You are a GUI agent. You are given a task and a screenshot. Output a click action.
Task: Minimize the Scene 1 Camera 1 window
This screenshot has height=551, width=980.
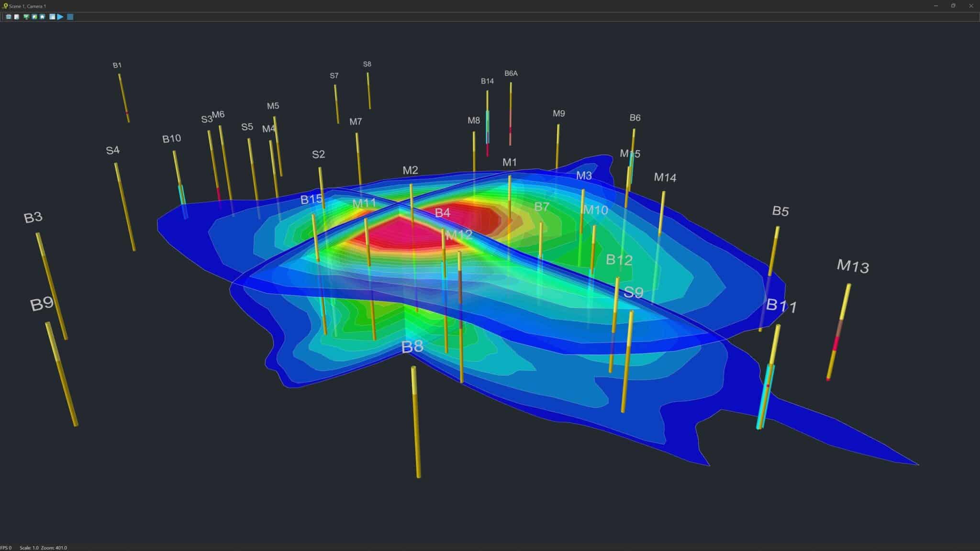click(x=936, y=6)
